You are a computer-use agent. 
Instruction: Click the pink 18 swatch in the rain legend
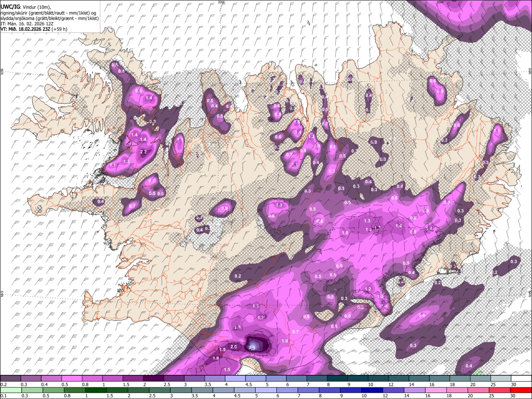[457, 390]
